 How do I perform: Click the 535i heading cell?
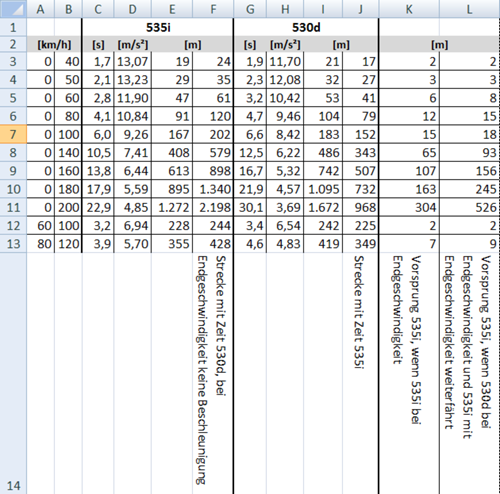click(x=158, y=27)
